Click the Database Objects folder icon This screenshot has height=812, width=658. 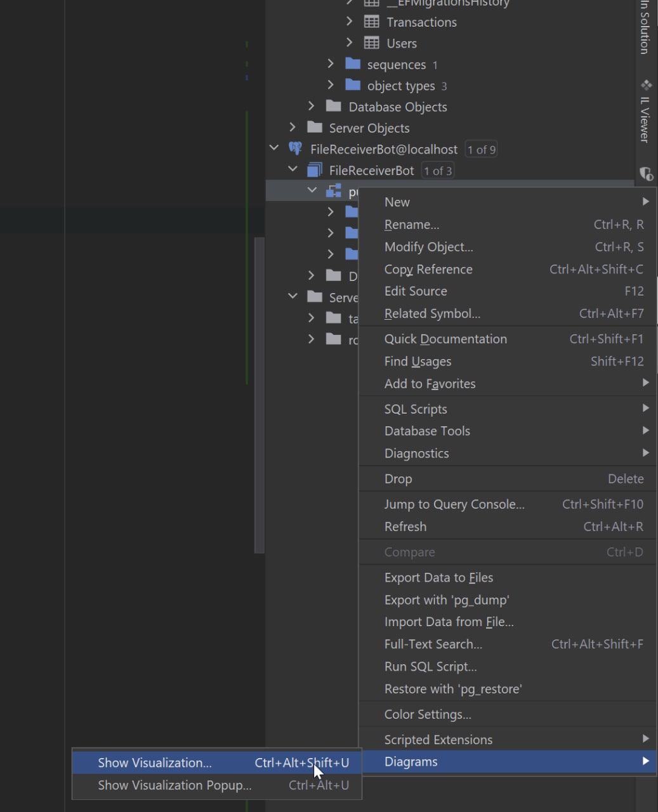point(334,106)
